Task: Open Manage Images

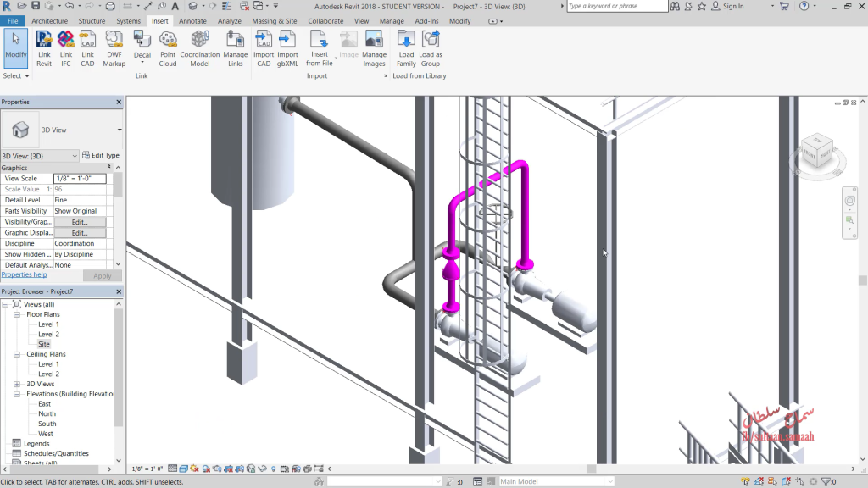Action: [374, 48]
